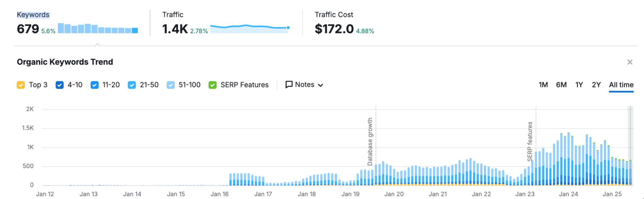Toggle the 4-10 positions checkbox
Image resolution: width=644 pixels, height=199 pixels.
coord(60,85)
